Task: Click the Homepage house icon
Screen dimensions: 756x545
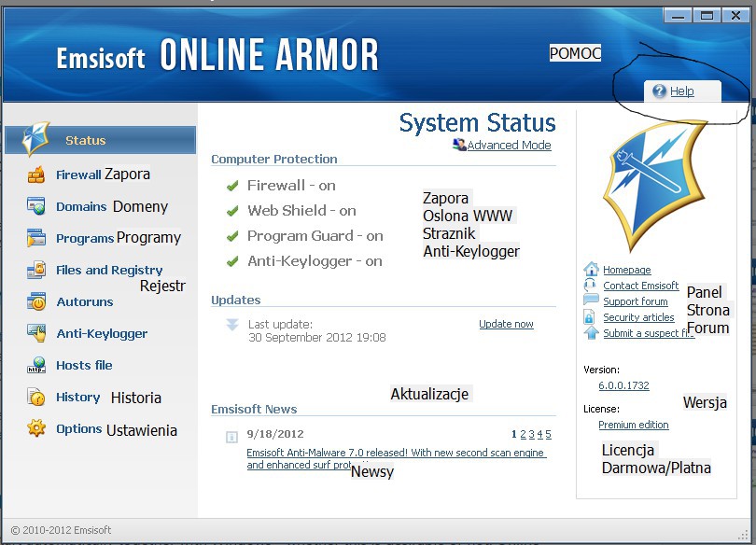Action: click(591, 269)
